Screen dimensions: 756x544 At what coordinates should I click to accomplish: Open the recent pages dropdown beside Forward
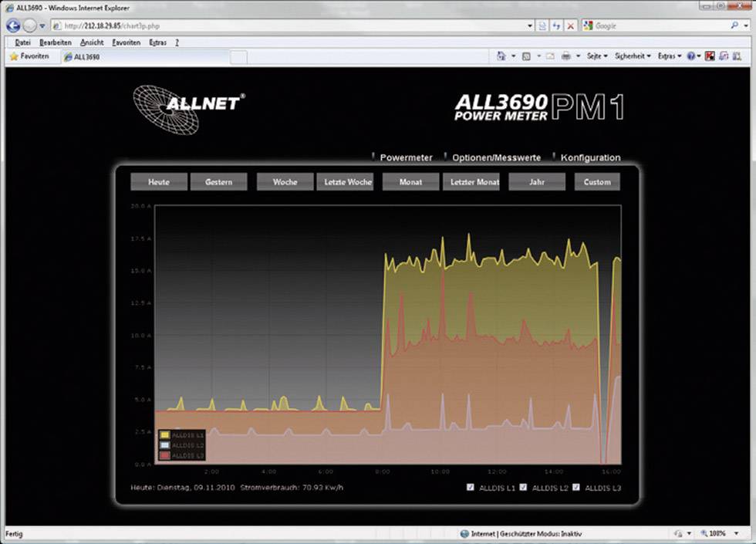(42, 26)
